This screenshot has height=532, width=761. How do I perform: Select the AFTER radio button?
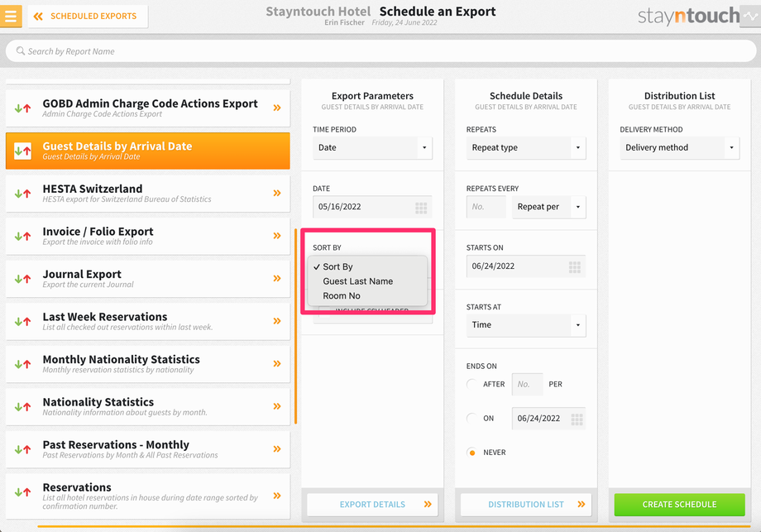click(x=471, y=385)
